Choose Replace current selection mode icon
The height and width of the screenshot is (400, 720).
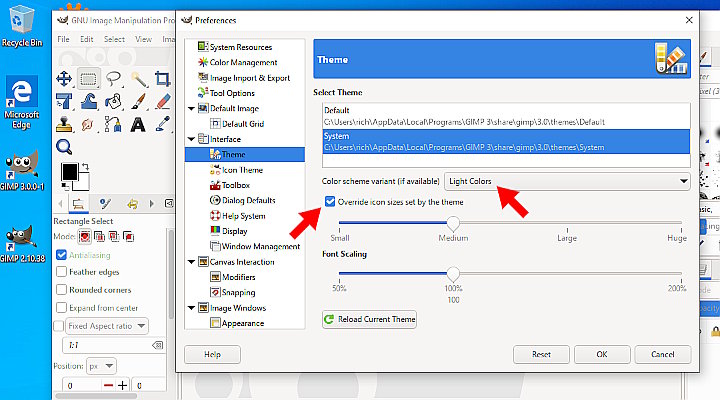click(84, 237)
